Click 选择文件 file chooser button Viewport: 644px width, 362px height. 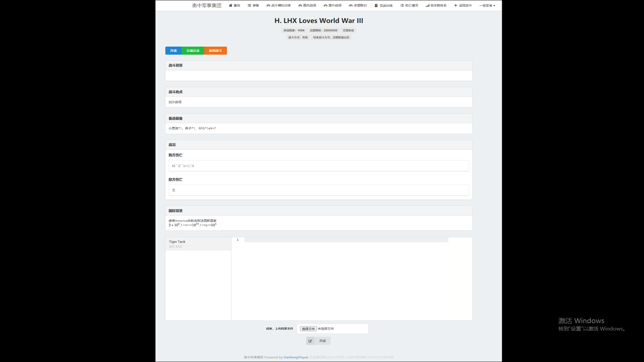click(308, 329)
